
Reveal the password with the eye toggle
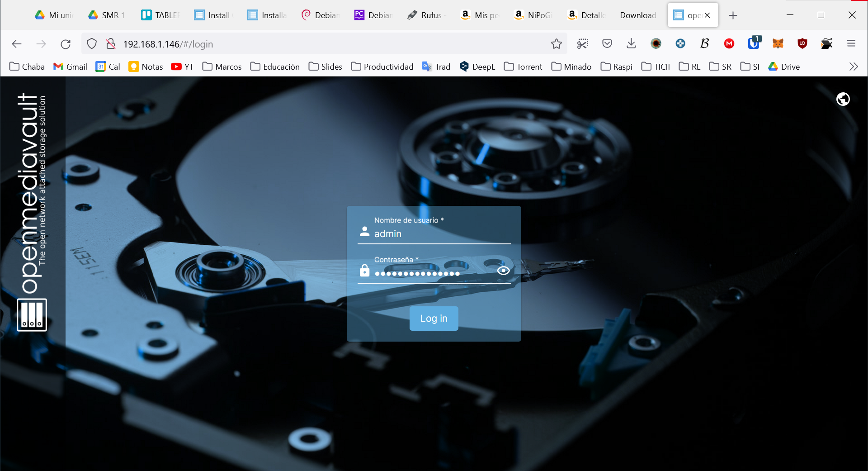(x=504, y=270)
